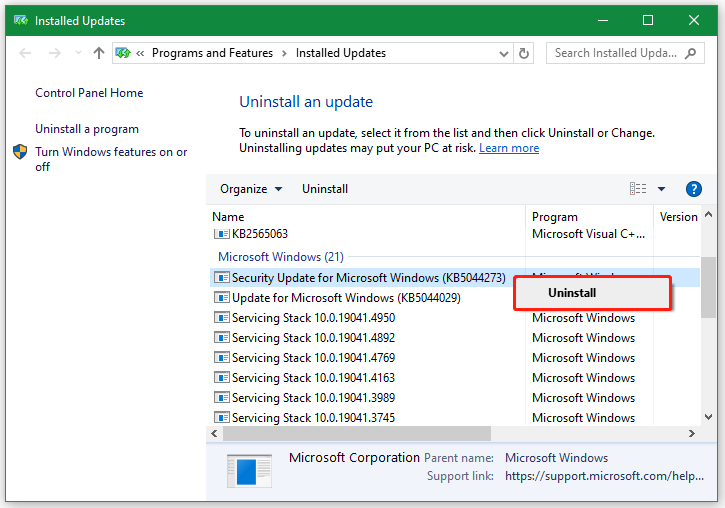This screenshot has height=508, width=725.
Task: Open Uninstall a program link
Action: 87,129
